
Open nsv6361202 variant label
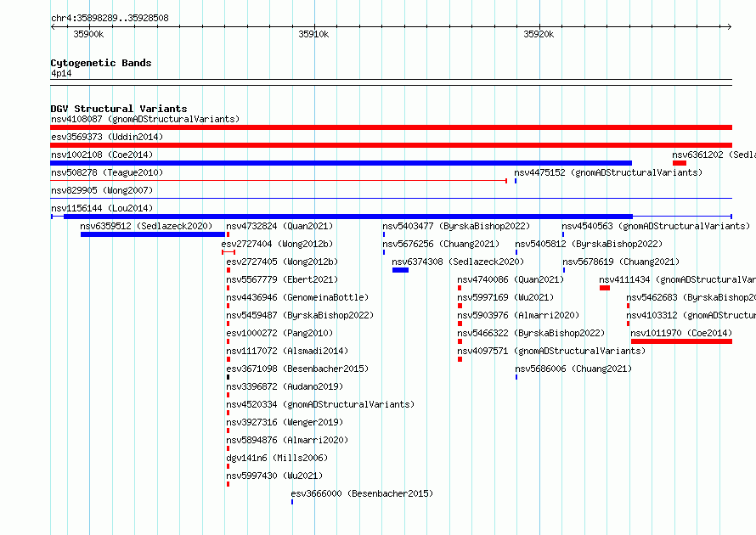pyautogui.click(x=714, y=155)
